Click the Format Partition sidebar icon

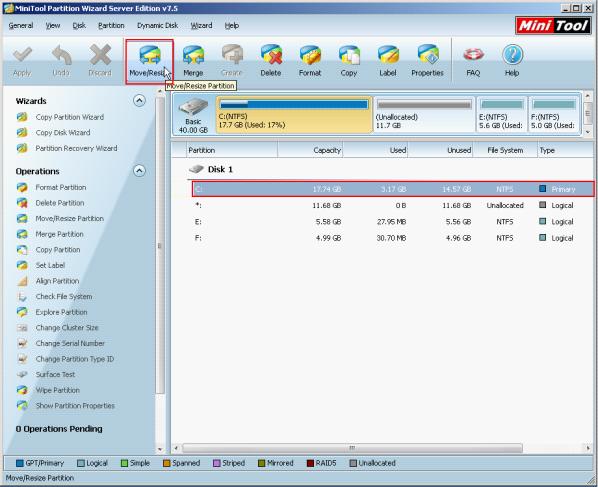pyautogui.click(x=22, y=187)
